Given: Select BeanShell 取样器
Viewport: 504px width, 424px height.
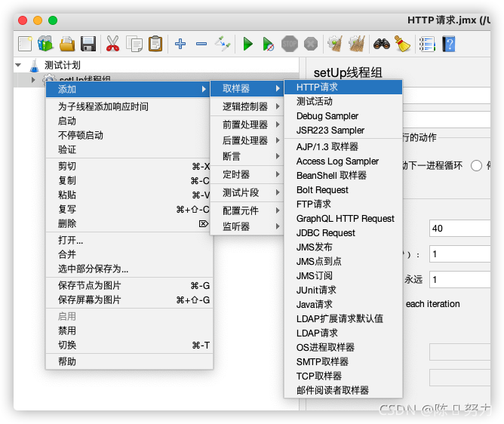Looking at the screenshot, I should [343, 176].
